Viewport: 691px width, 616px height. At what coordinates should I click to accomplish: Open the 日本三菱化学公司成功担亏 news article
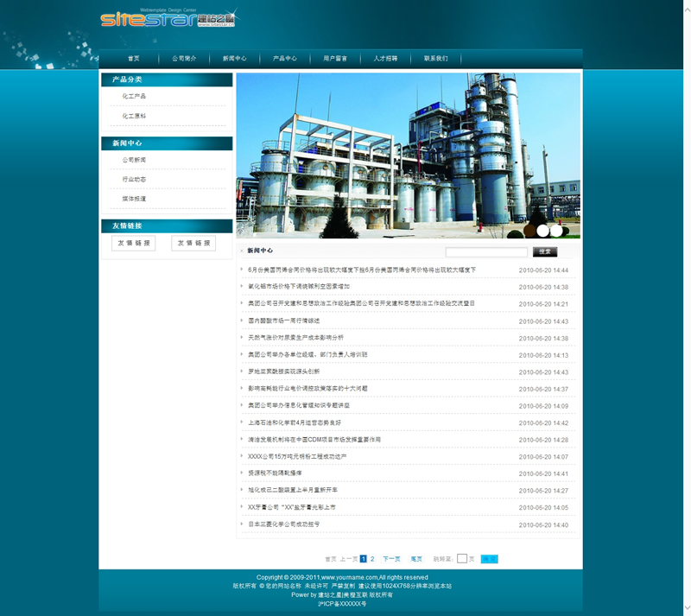pos(283,524)
